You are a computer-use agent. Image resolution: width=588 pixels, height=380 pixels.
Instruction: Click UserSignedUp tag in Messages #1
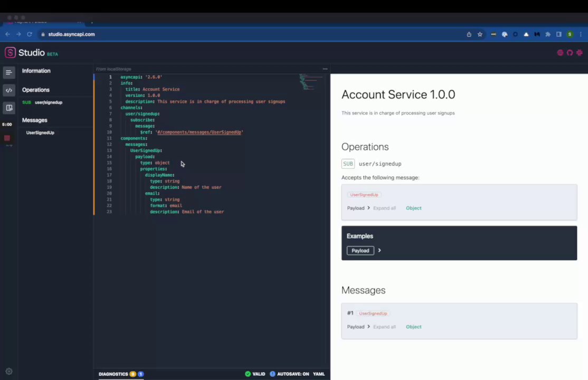[373, 313]
